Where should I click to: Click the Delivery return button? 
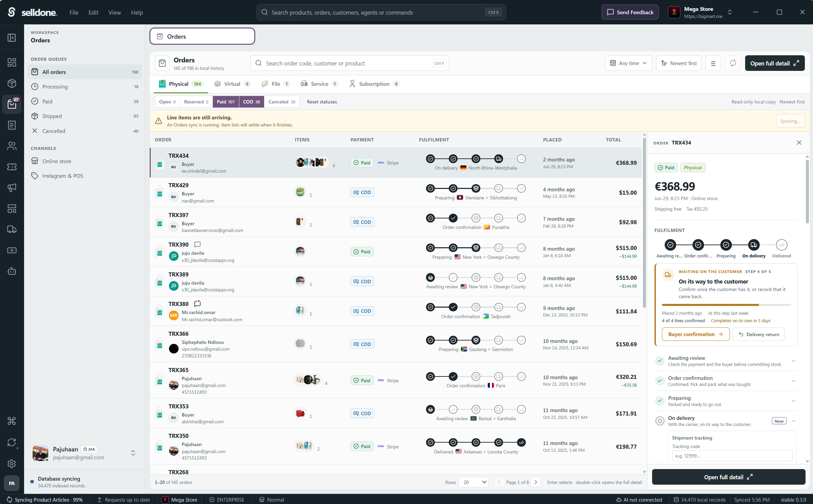click(759, 334)
